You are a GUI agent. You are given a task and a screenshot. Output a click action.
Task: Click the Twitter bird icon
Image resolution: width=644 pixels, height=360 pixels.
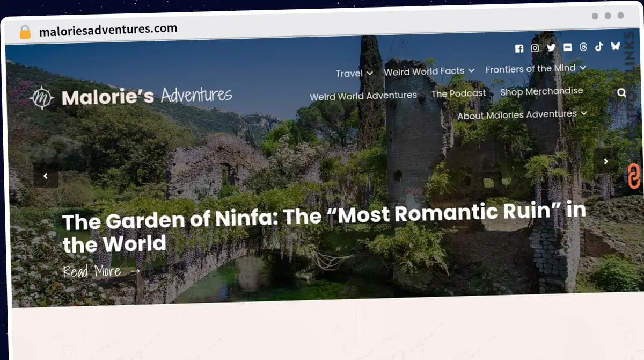pos(551,47)
